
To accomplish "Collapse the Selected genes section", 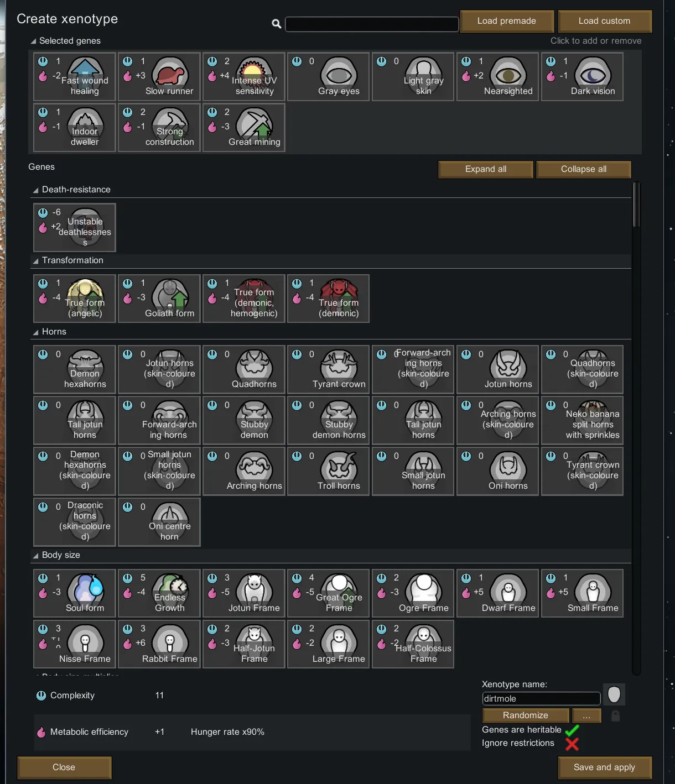I will point(34,41).
